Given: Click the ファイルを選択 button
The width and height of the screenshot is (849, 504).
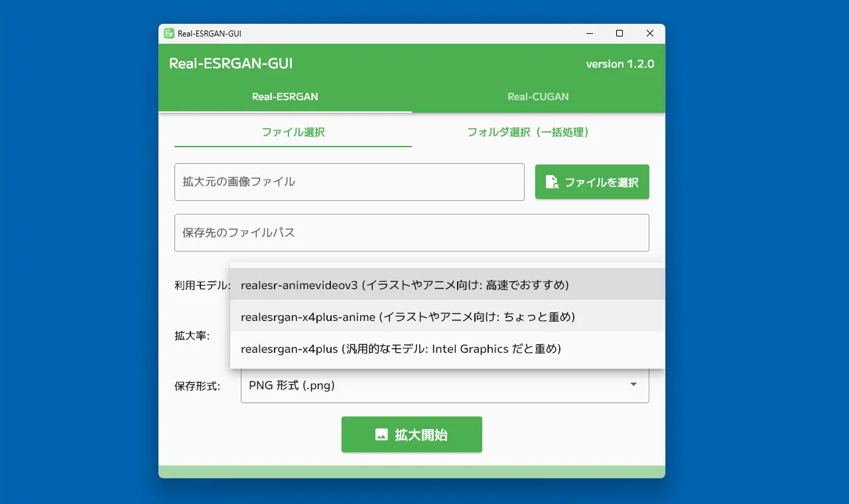Looking at the screenshot, I should pyautogui.click(x=592, y=182).
